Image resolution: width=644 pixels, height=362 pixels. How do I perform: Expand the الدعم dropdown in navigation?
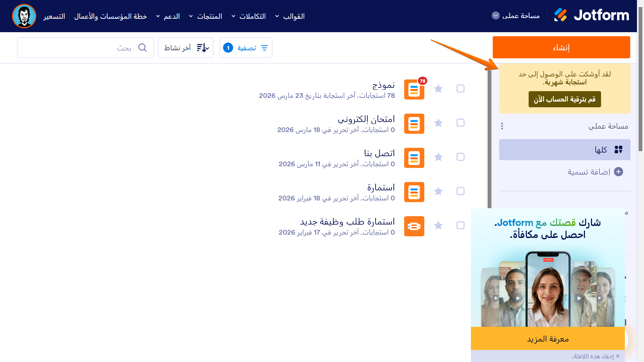click(x=171, y=16)
